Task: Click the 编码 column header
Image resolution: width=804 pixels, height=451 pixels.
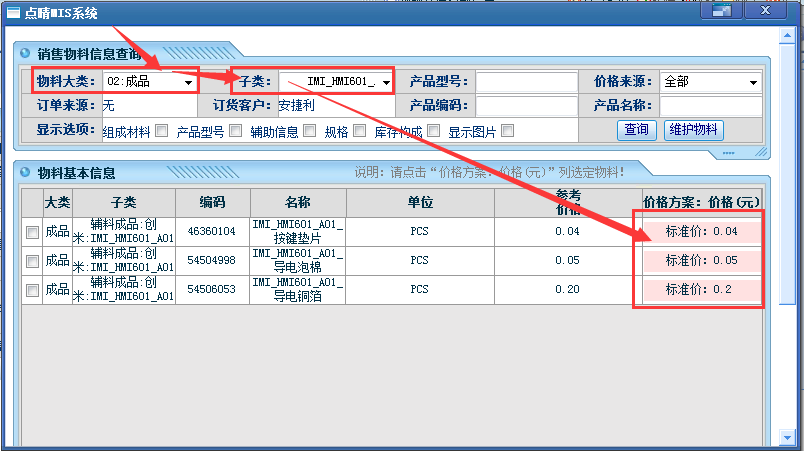Action: (x=212, y=202)
